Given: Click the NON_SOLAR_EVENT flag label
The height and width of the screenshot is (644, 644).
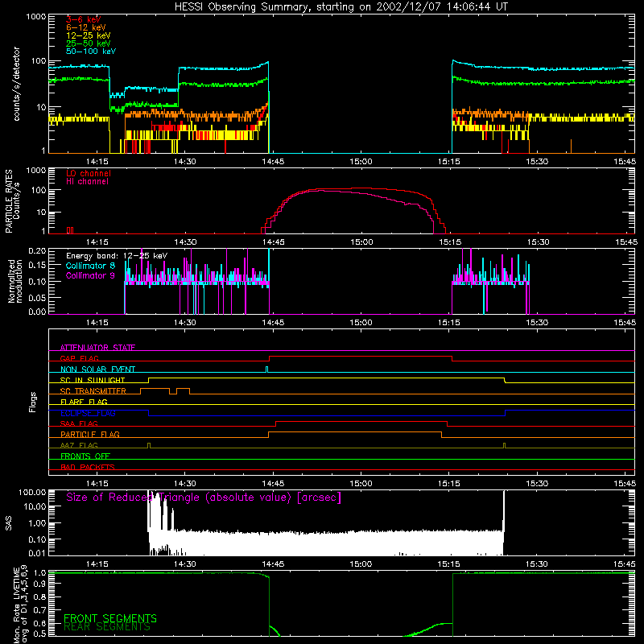Looking at the screenshot, I should pyautogui.click(x=97, y=369).
